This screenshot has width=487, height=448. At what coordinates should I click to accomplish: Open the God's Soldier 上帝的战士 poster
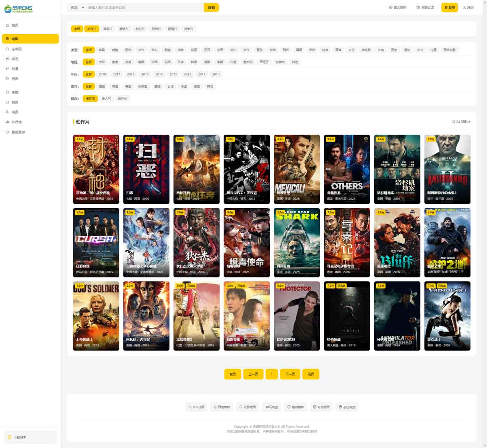(x=96, y=316)
